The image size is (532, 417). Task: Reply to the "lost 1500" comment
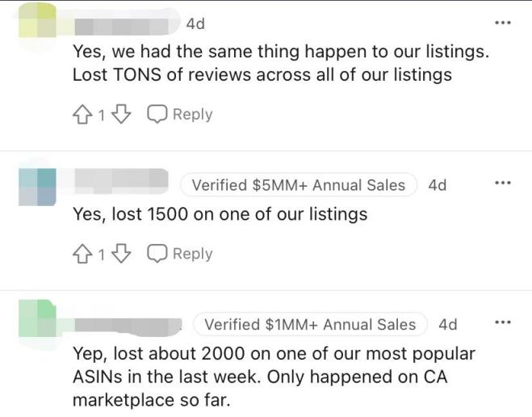pyautogui.click(x=180, y=254)
